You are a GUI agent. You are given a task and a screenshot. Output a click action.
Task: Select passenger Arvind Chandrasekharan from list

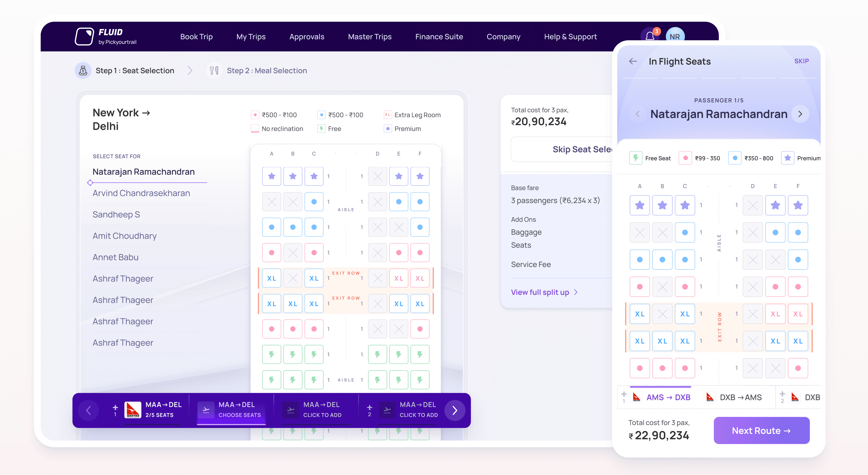pyautogui.click(x=141, y=193)
